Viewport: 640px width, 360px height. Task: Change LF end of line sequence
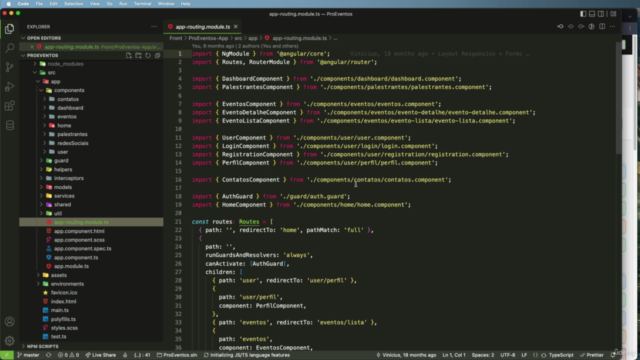(524, 355)
